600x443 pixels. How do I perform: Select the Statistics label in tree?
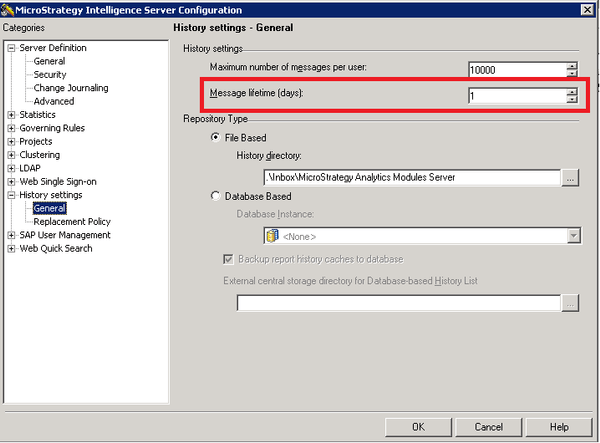pos(38,115)
